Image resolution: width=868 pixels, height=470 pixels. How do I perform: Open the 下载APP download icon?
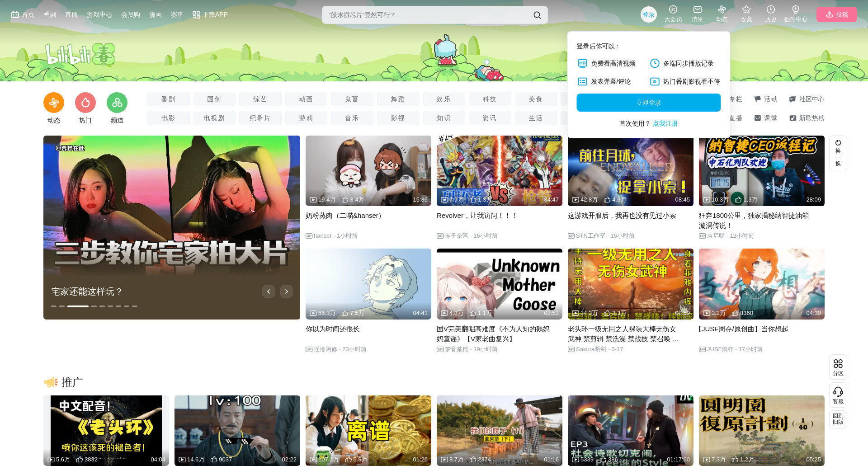click(196, 15)
